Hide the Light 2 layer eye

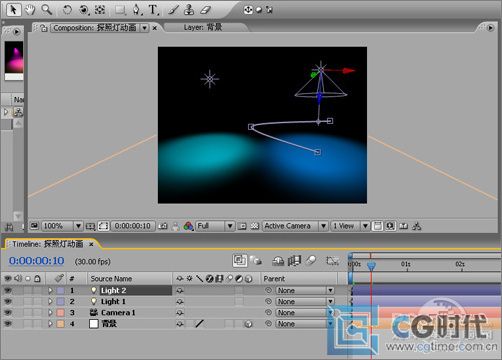pos(7,290)
